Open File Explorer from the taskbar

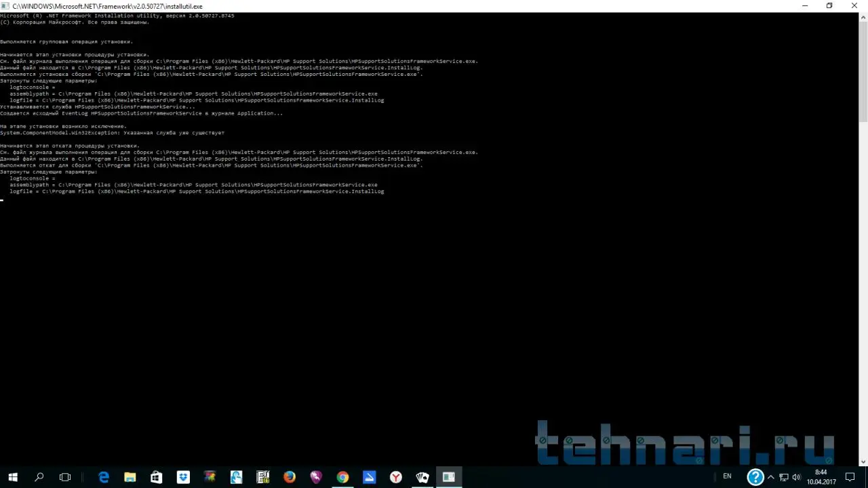[130, 477]
